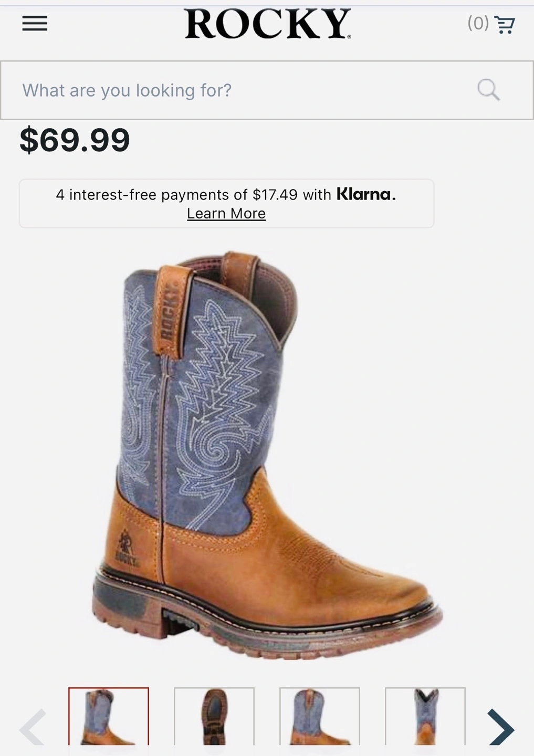The height and width of the screenshot is (756, 534).
Task: Click the $69.99 price text
Action: (75, 140)
